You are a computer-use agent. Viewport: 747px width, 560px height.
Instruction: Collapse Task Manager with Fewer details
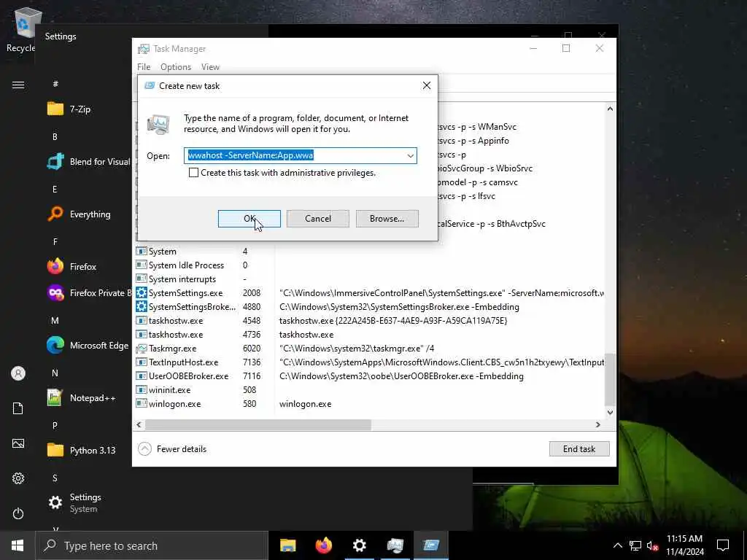click(x=172, y=449)
